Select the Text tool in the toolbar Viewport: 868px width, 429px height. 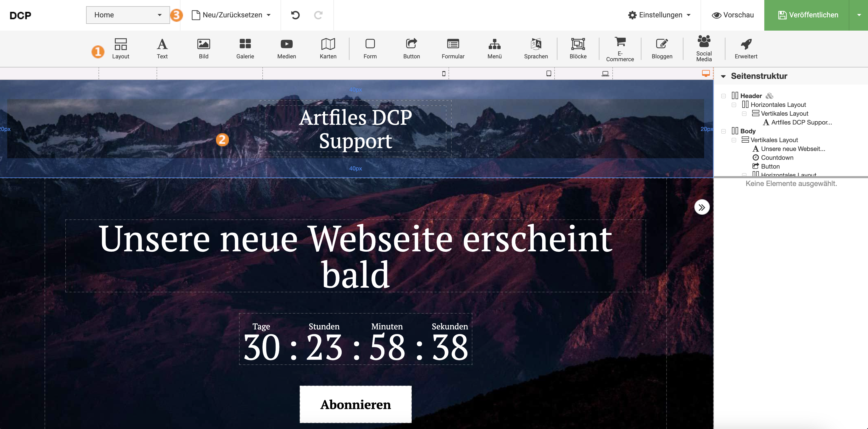click(162, 49)
